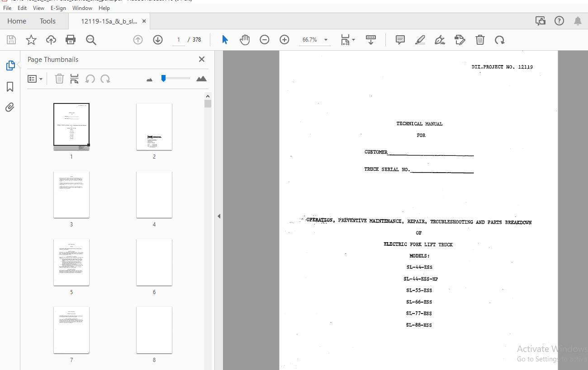Close the Page Thumbnails panel

point(202,59)
